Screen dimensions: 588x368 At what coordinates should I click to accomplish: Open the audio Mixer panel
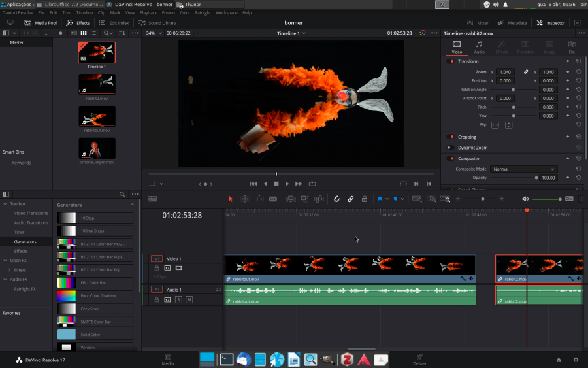(478, 23)
